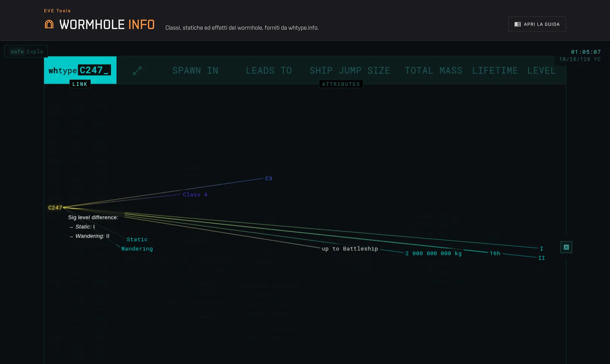The image size is (610, 364).
Task: Click the SPAWN IN column header
Action: (x=195, y=70)
